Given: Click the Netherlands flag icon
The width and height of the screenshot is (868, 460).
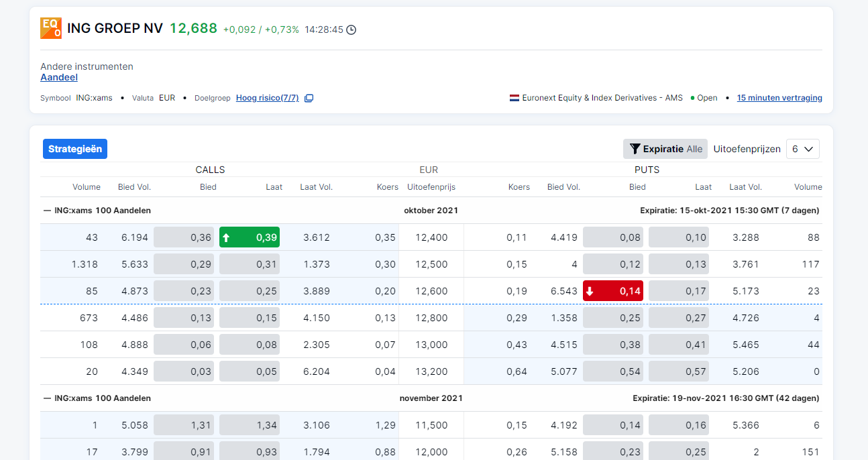Looking at the screenshot, I should click(514, 98).
